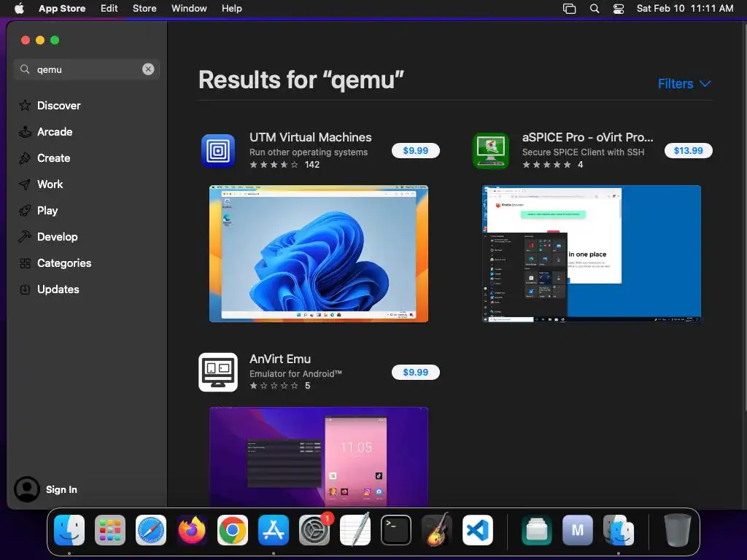This screenshot has width=747, height=560.
Task: Open the UTM Windows screenshot preview
Action: click(x=319, y=254)
